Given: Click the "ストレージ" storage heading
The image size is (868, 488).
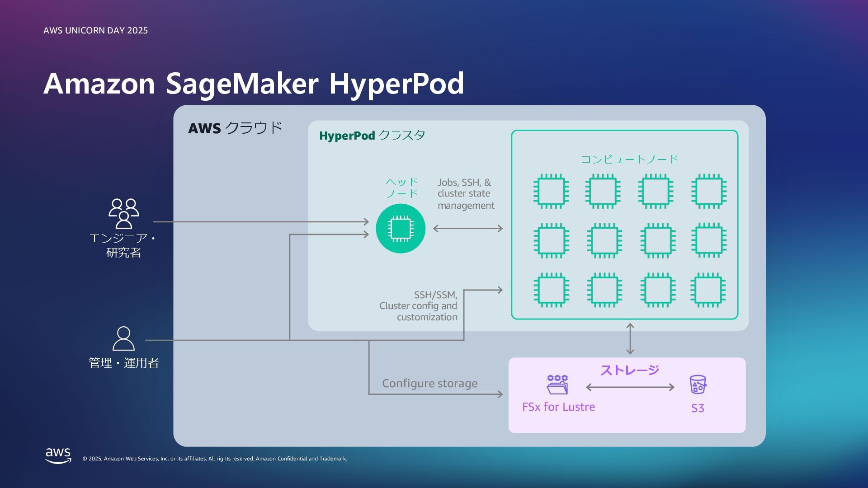Looking at the screenshot, I should click(629, 370).
